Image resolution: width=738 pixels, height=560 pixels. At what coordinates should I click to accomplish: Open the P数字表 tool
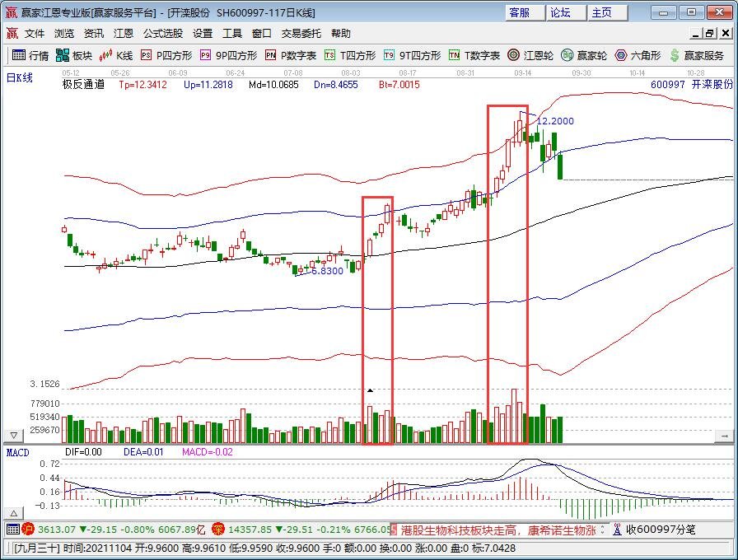291,55
